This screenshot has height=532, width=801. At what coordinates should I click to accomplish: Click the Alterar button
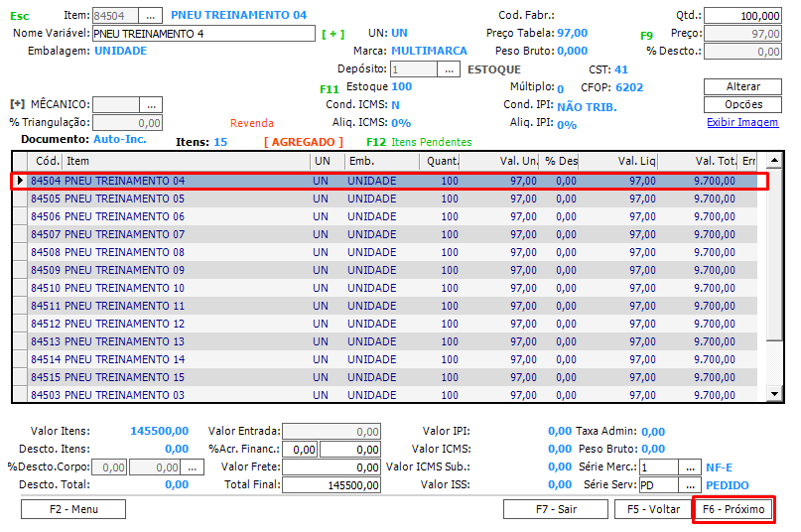point(742,87)
